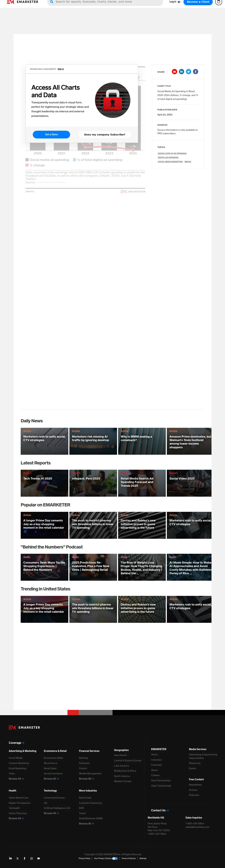225x868 pixels.
Task: Open Social Video 2025 report
Action: [x=189, y=483]
